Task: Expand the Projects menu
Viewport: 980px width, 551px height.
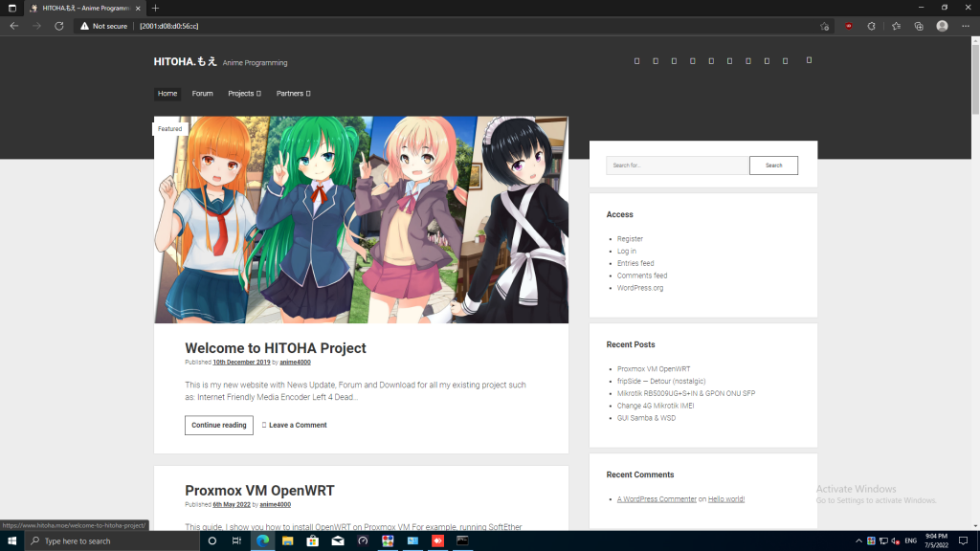Action: 244,94
